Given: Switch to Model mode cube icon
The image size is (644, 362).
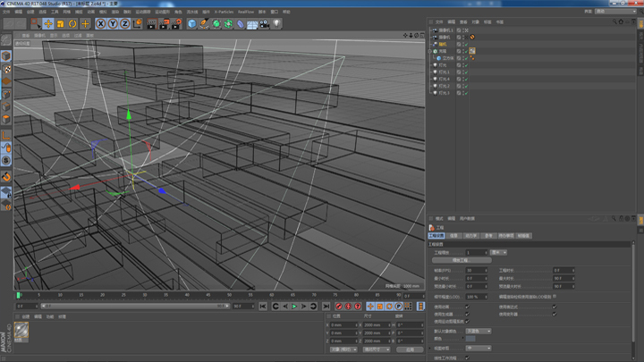Looking at the screenshot, I should (x=6, y=55).
